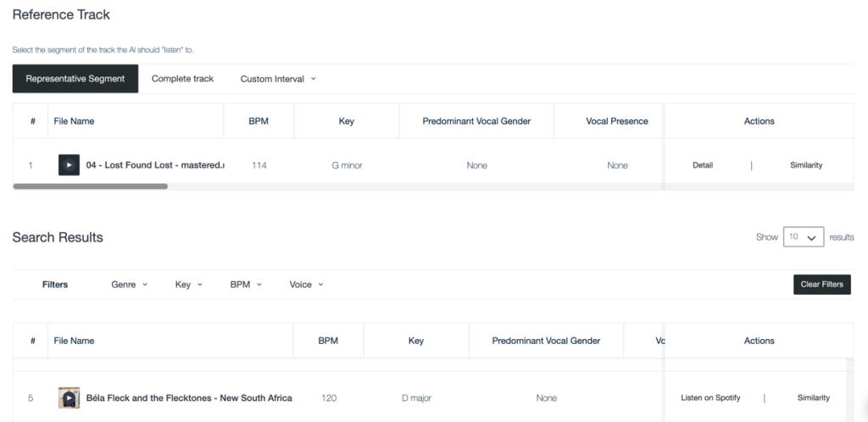
Task: Click the Béla Fleck New South Africa title
Action: [189, 397]
